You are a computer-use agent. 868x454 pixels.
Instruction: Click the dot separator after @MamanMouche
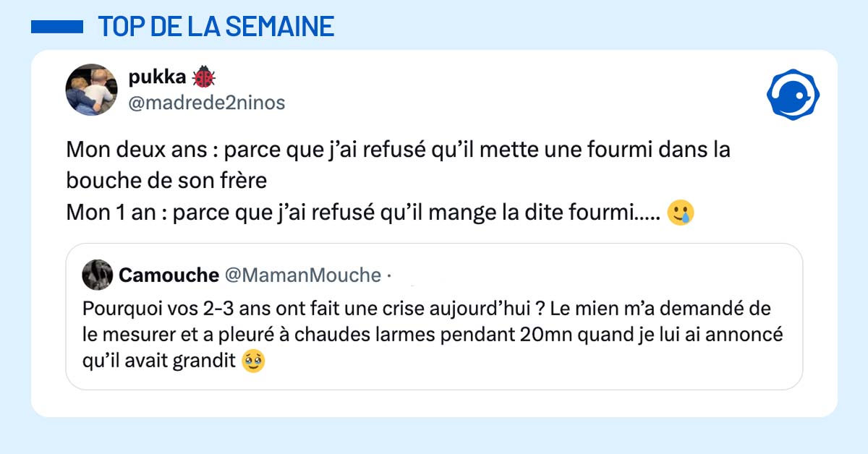[x=390, y=275]
